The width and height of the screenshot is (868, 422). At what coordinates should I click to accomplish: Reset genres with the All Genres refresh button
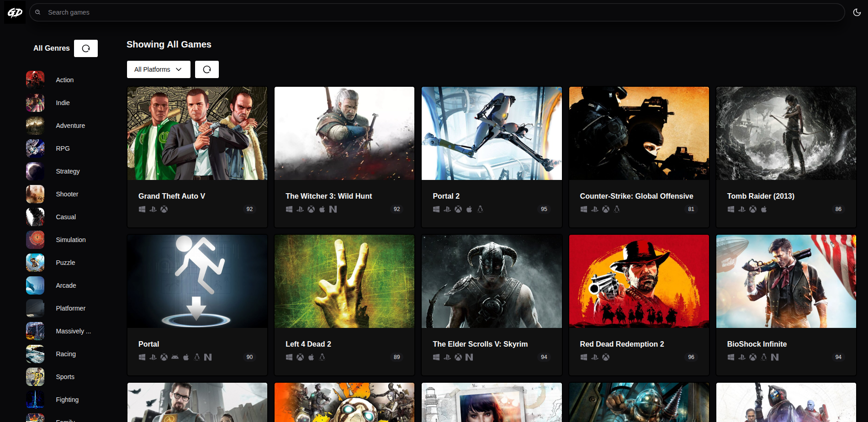86,48
